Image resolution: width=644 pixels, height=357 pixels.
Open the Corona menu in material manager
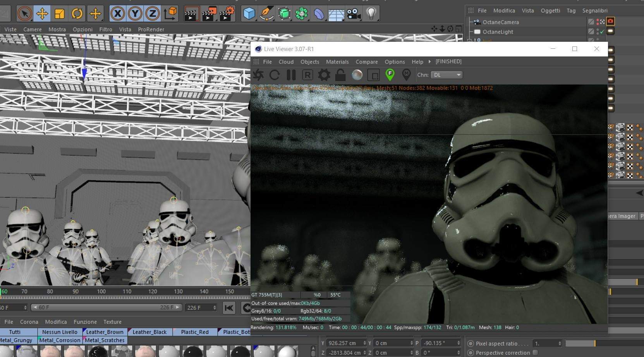[x=29, y=322]
